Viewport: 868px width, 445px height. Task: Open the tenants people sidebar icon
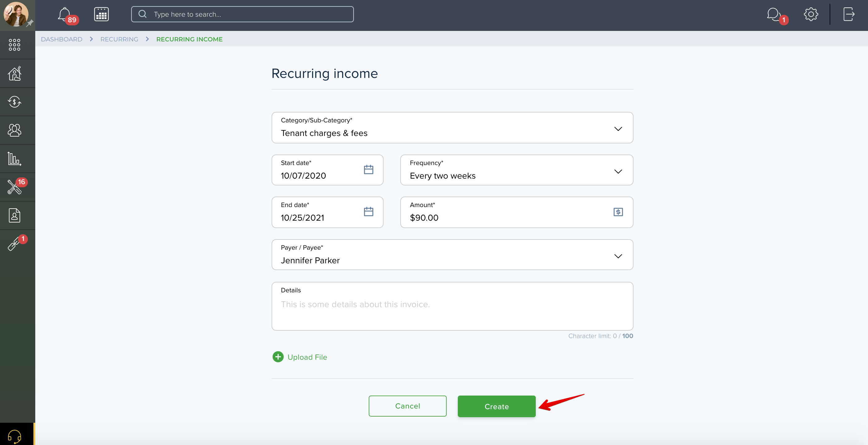pos(15,130)
